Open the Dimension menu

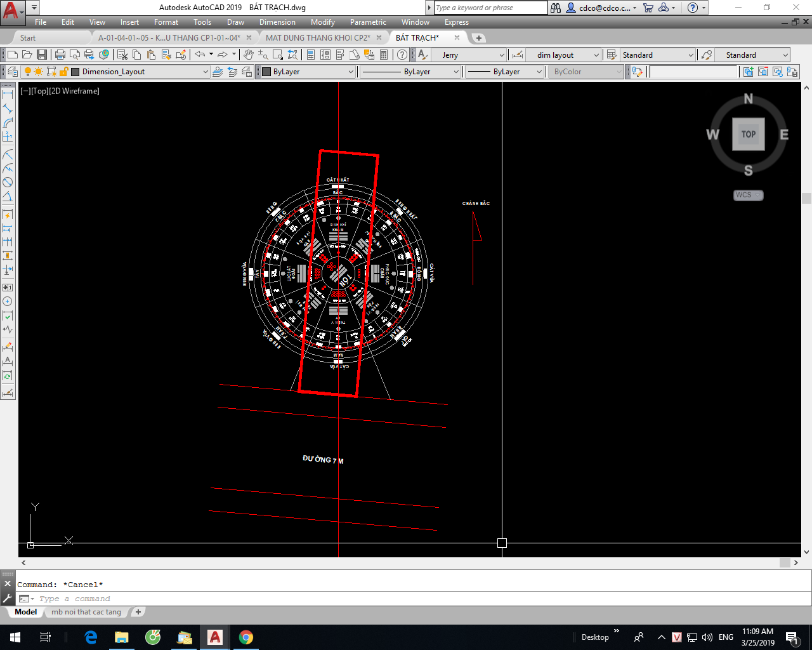277,22
